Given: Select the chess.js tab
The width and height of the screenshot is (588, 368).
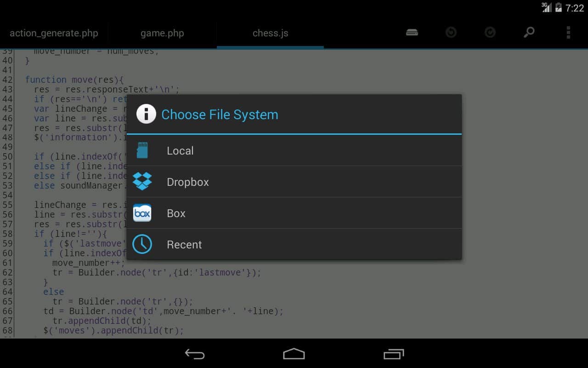Looking at the screenshot, I should tap(270, 33).
